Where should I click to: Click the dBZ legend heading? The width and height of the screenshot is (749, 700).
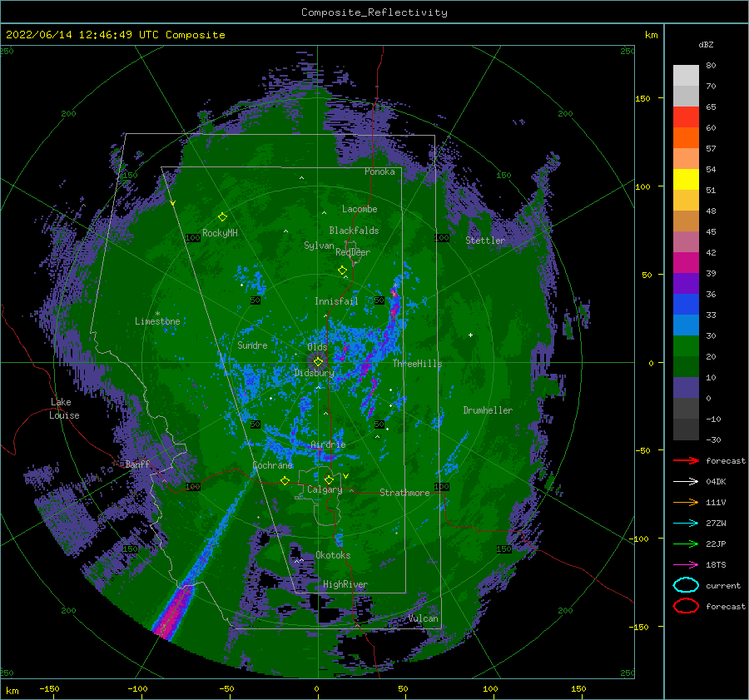tap(706, 44)
